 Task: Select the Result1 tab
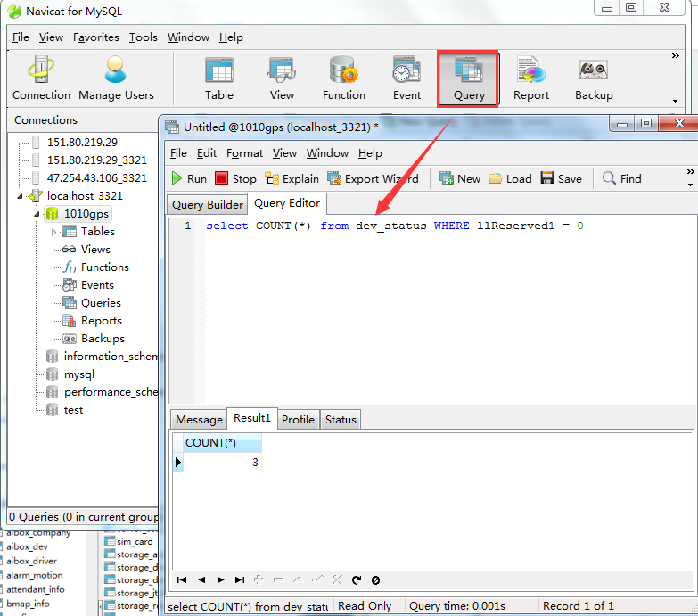[252, 418]
